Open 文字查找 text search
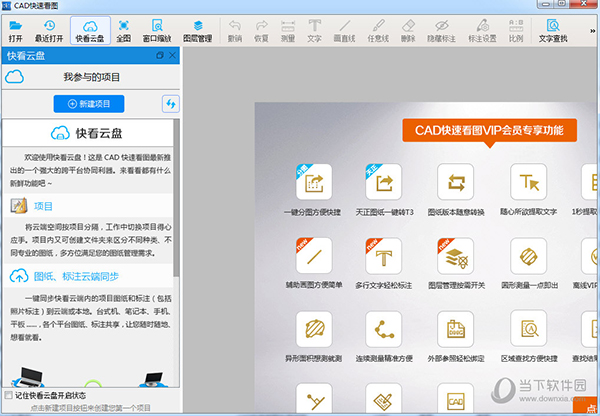The width and height of the screenshot is (600, 416). [x=553, y=31]
